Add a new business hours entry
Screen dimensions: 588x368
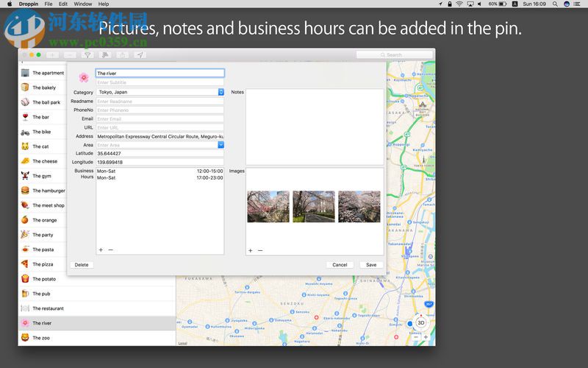(x=101, y=250)
